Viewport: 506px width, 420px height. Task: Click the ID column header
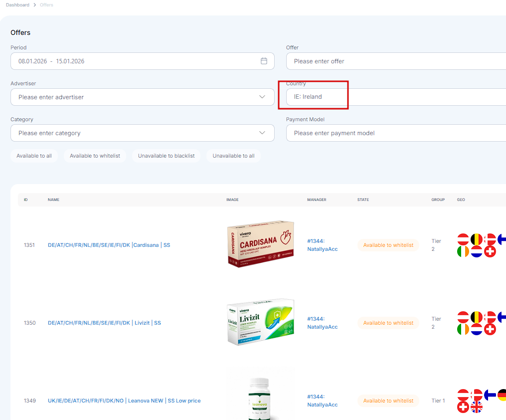(x=26, y=200)
